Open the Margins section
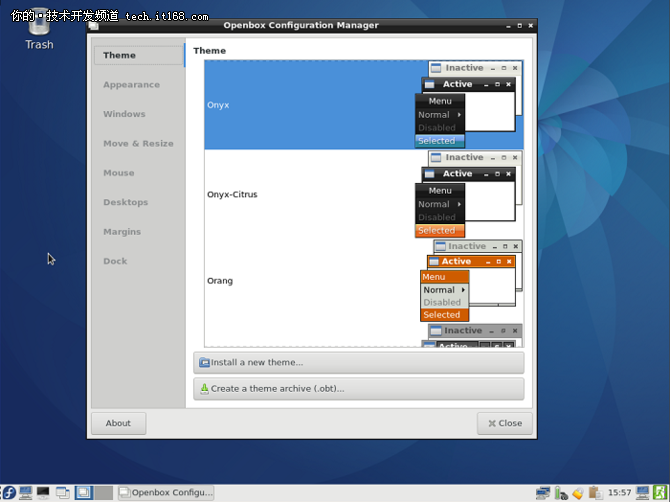 point(122,232)
